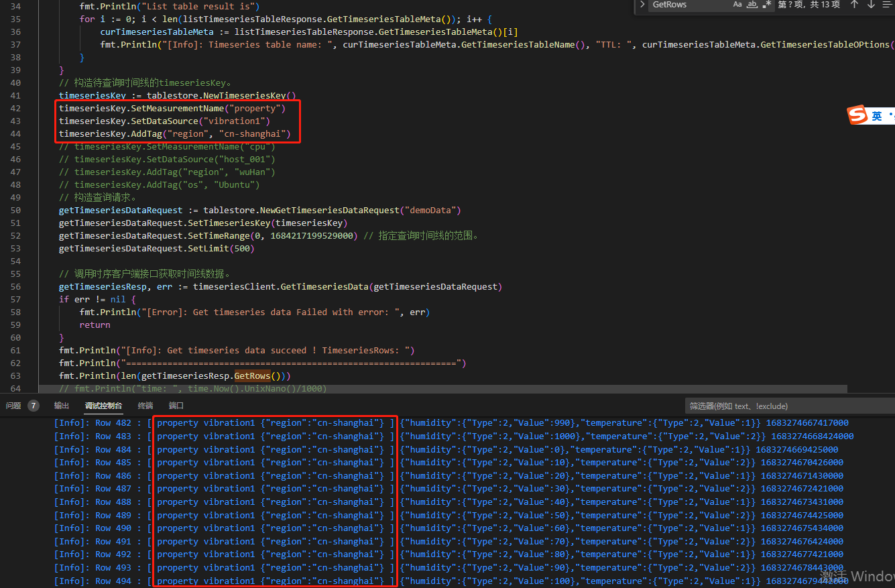Click SetMeasurementName("property") on line 42
This screenshot has height=588, width=895.
point(208,108)
